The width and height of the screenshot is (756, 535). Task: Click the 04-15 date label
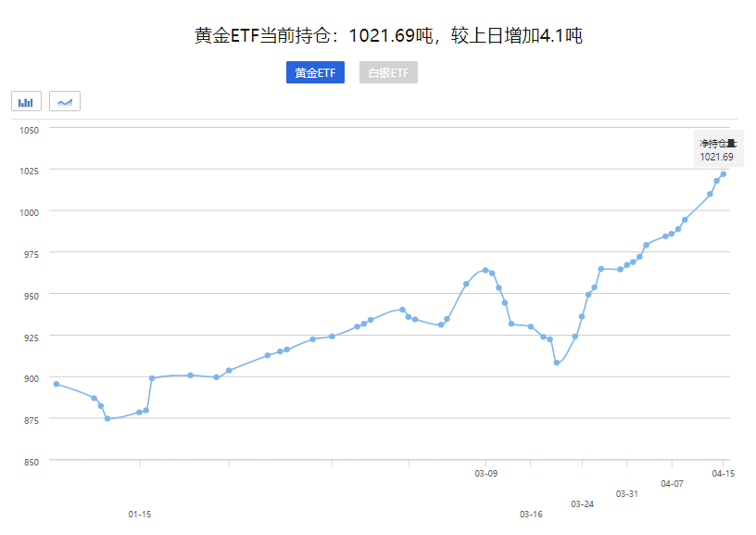723,473
